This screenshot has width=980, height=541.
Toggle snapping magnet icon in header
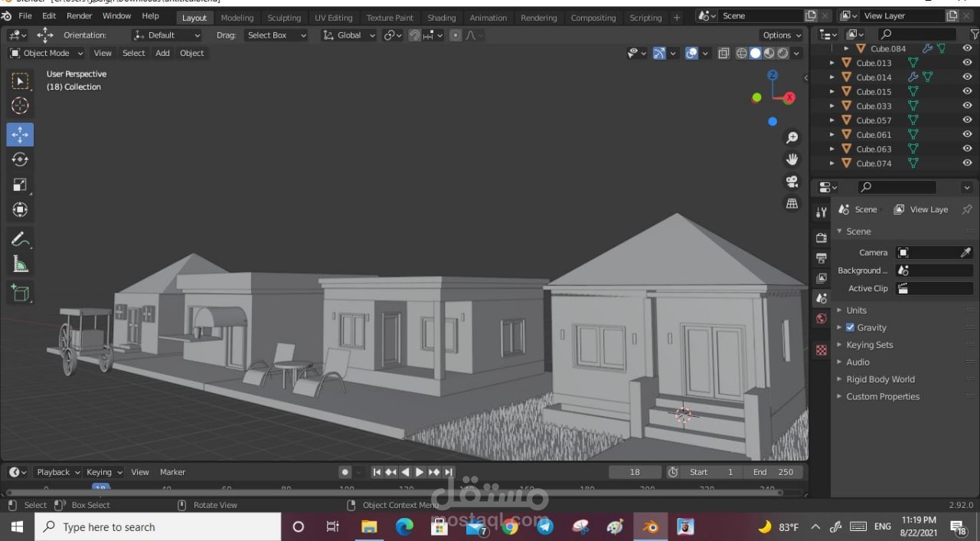pos(414,35)
